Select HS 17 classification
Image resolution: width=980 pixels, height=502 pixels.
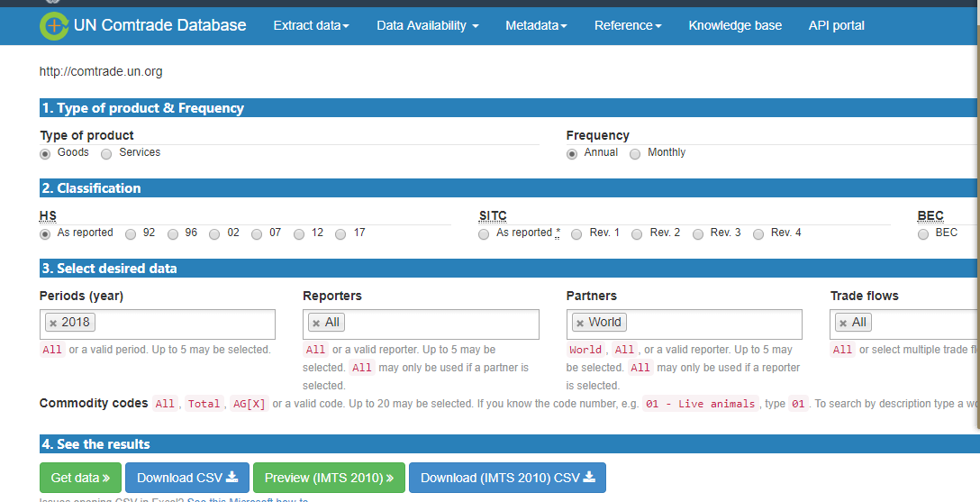tap(340, 234)
